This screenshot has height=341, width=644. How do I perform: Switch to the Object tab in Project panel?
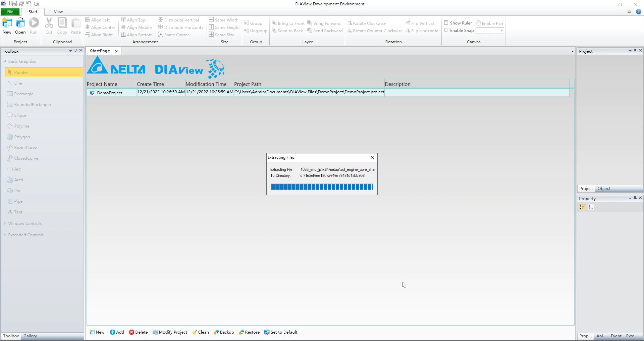[604, 189]
